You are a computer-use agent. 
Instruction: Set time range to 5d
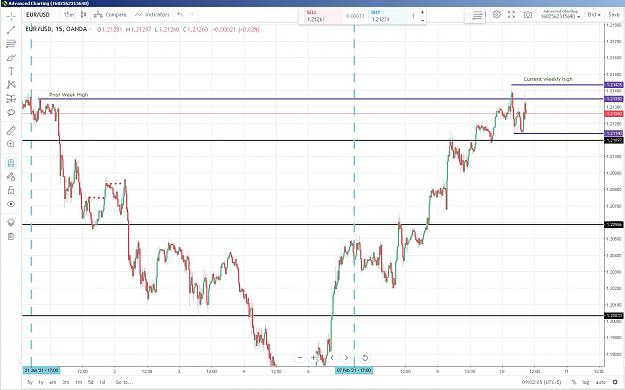coord(90,382)
